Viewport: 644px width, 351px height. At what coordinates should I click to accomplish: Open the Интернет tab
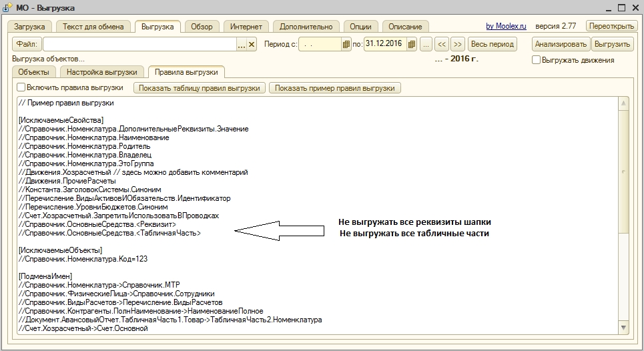(246, 27)
